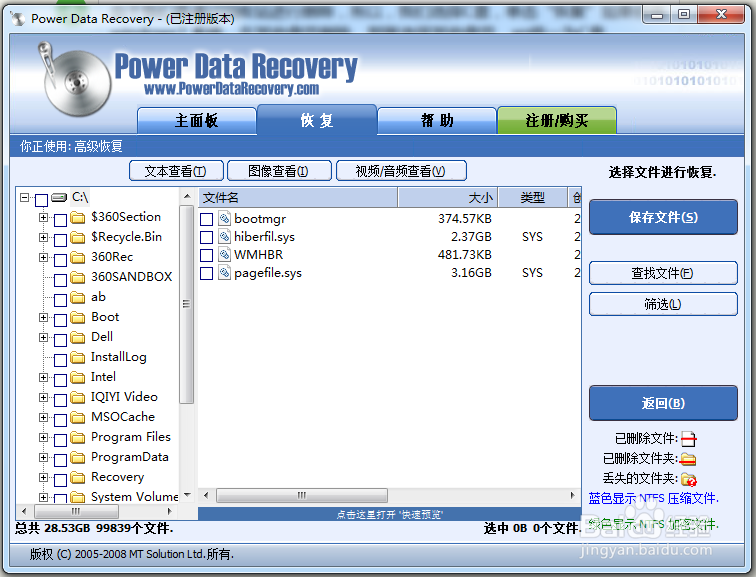The width and height of the screenshot is (756, 577).
Task: Click the 保存文件(S) button
Action: [x=663, y=217]
